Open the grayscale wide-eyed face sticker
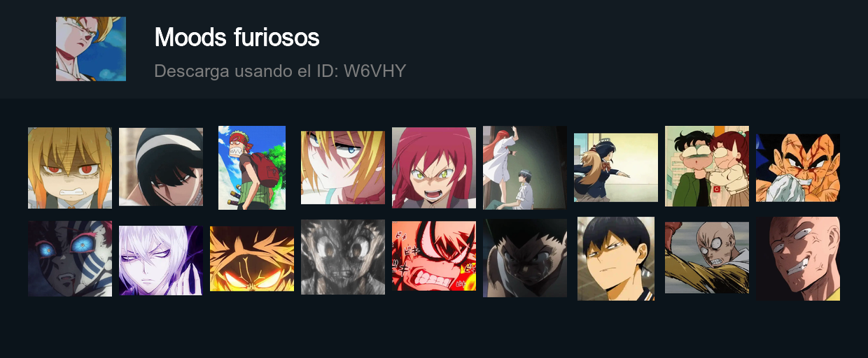 343,257
